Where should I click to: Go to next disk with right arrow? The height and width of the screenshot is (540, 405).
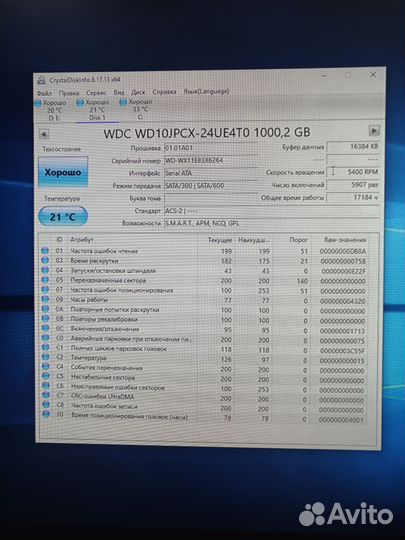(374, 131)
